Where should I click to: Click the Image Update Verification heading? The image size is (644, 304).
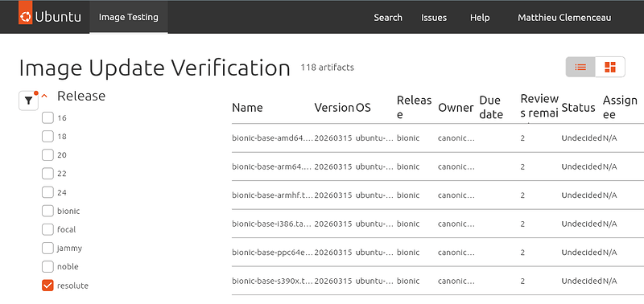point(155,68)
